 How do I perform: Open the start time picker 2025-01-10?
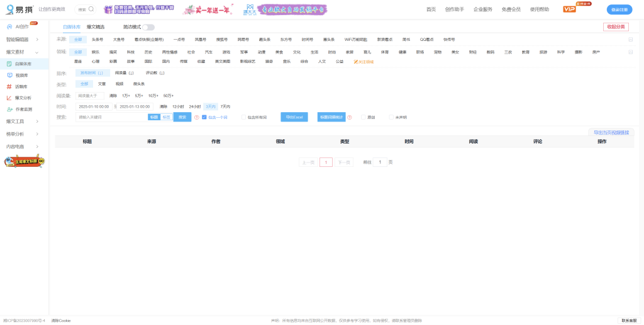[94, 106]
